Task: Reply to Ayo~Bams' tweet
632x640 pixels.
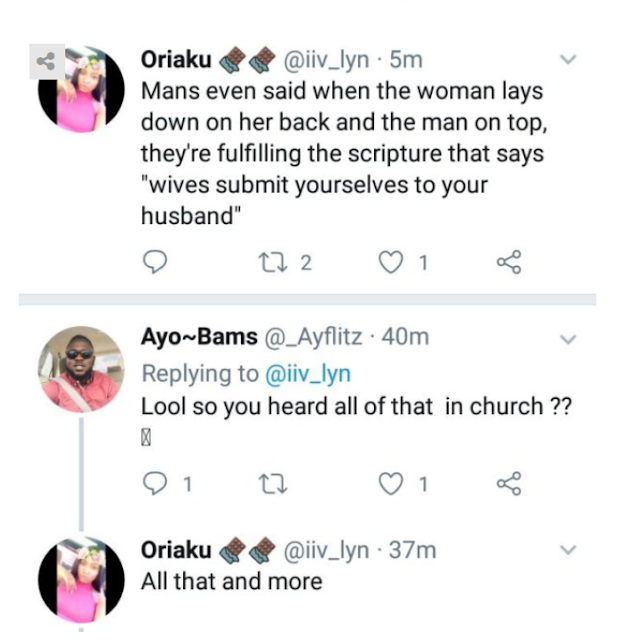Action: pyautogui.click(x=155, y=485)
